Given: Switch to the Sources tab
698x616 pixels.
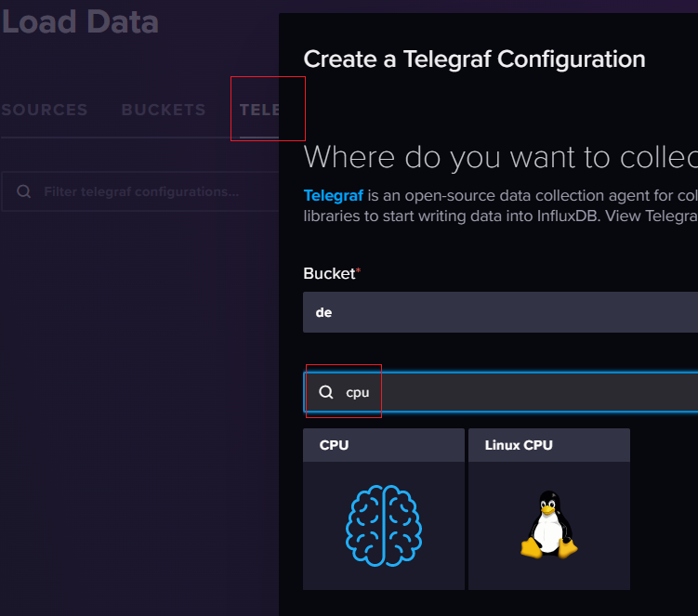Looking at the screenshot, I should point(45,110).
